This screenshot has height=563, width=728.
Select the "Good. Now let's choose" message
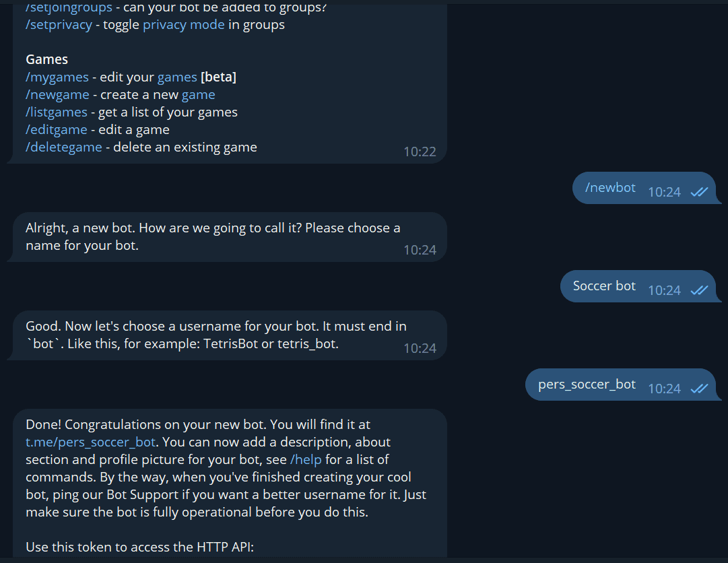click(216, 335)
